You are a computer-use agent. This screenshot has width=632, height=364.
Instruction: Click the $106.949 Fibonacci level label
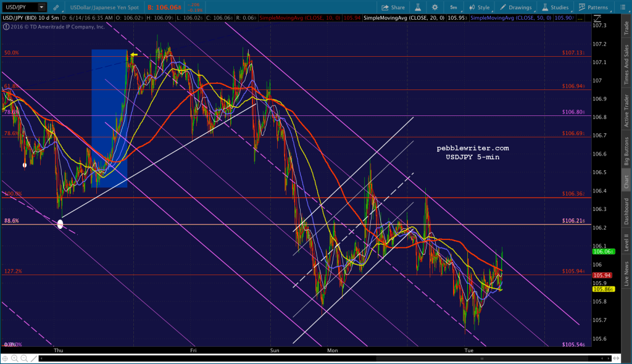click(x=573, y=86)
